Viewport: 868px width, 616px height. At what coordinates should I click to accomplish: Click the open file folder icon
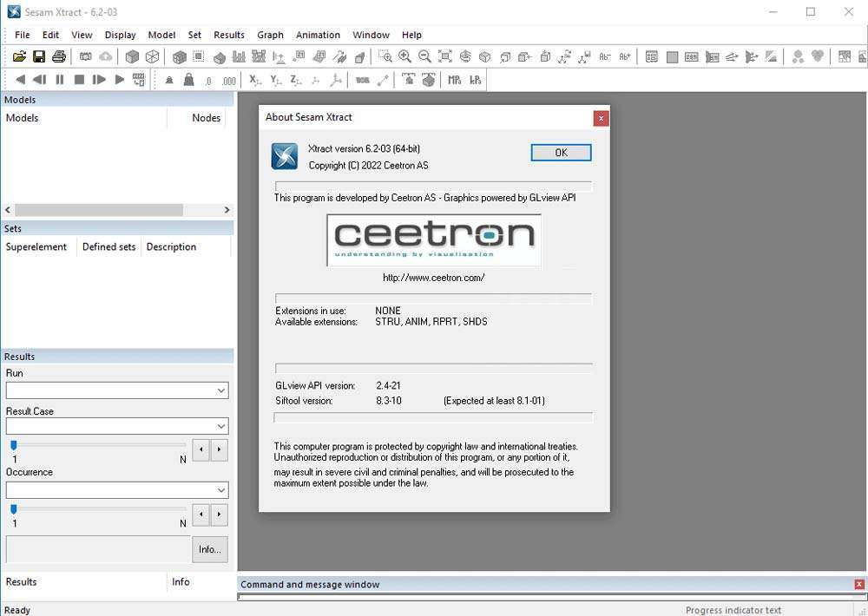(x=19, y=56)
